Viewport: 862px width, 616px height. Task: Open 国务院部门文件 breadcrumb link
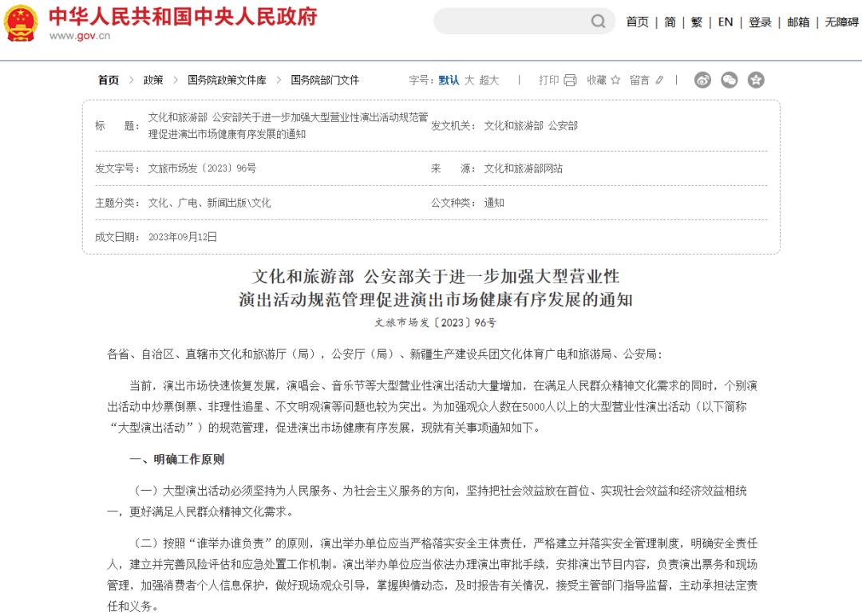pyautogui.click(x=325, y=81)
